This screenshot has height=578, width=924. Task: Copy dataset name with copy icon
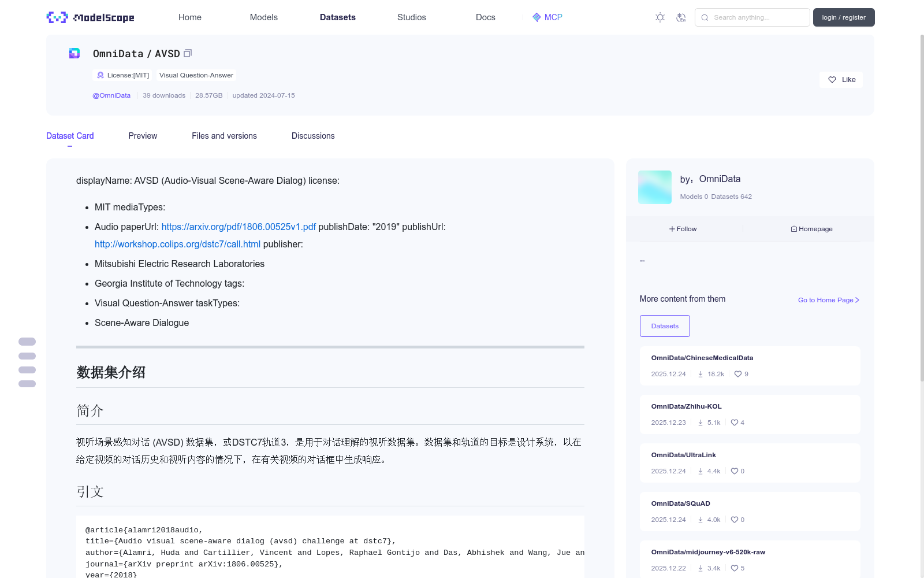click(188, 53)
